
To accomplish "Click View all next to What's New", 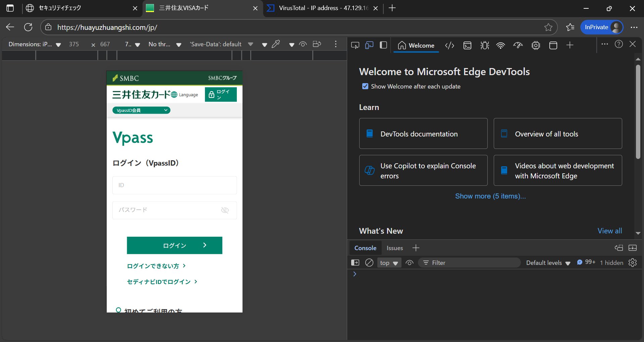I will (609, 231).
